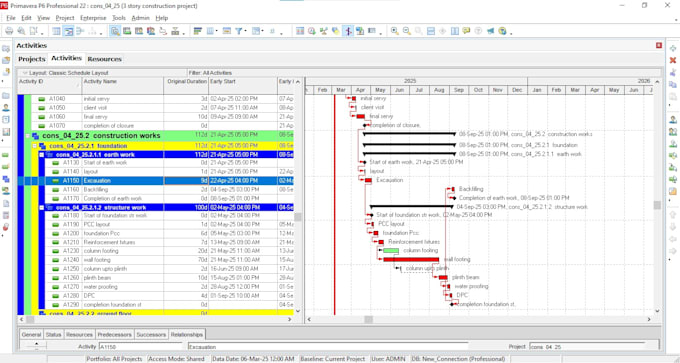
Task: Open the Bars formatting toolbar icon
Action: (x=198, y=31)
